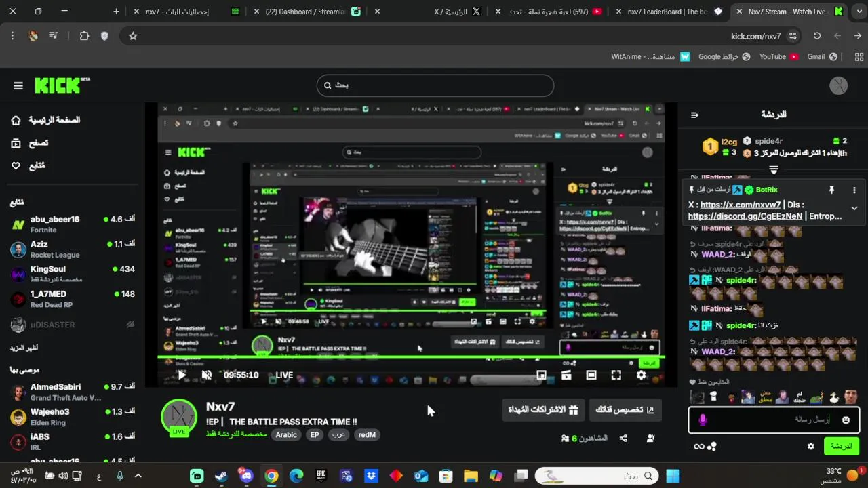Click the Nxv7 streamer avatar

[179, 415]
